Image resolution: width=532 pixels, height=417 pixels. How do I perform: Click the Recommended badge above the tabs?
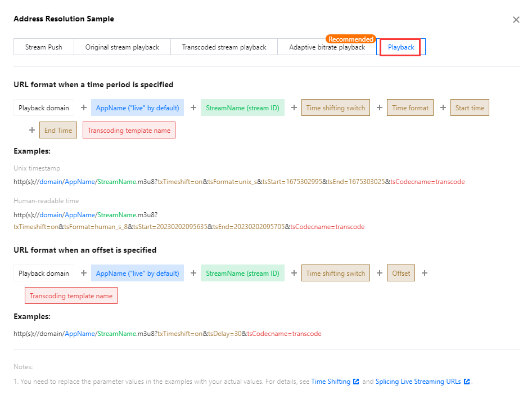point(351,39)
